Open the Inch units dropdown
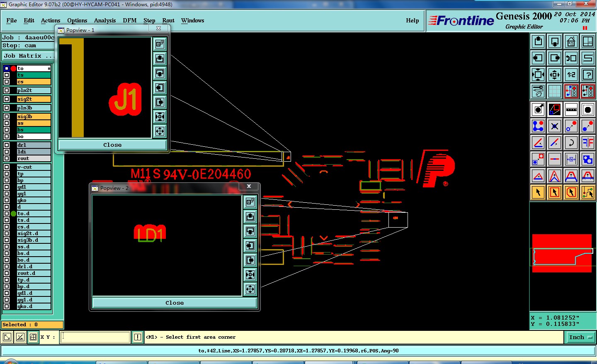This screenshot has width=597, height=364. [580, 337]
